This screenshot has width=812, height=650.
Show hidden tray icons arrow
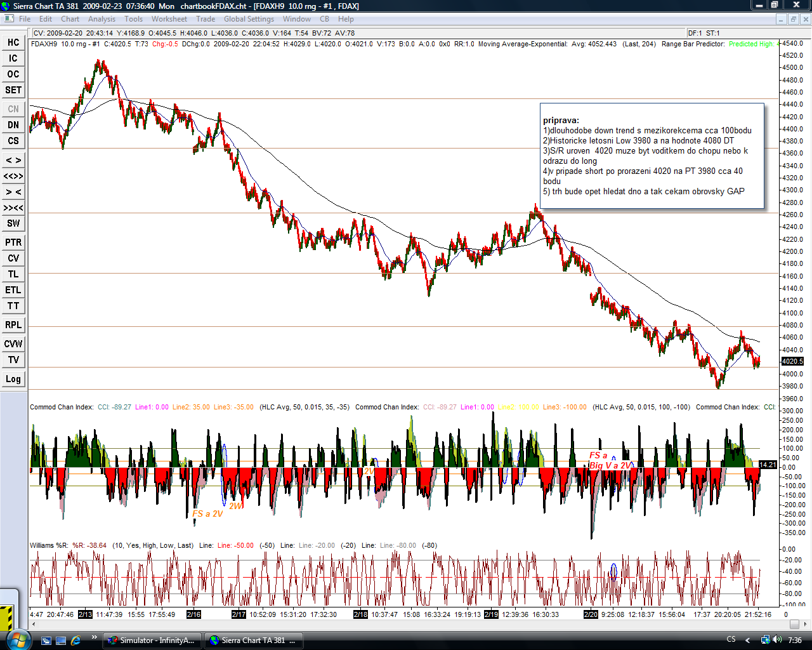click(748, 640)
